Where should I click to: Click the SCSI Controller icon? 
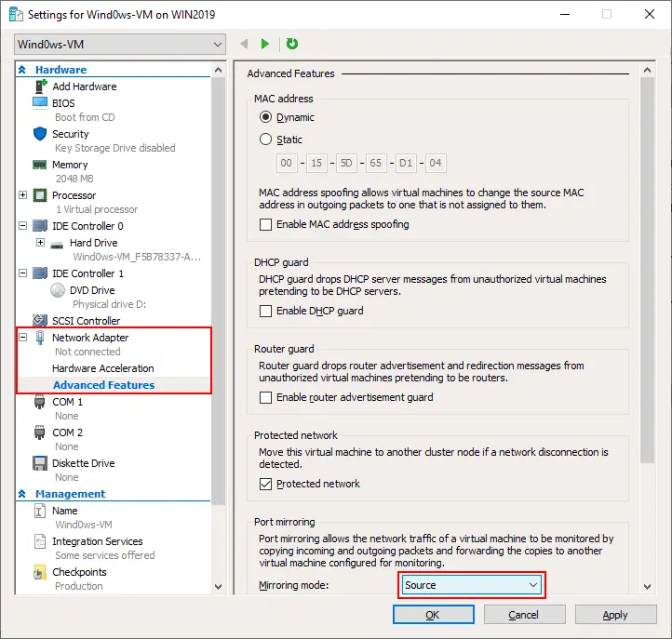point(40,320)
